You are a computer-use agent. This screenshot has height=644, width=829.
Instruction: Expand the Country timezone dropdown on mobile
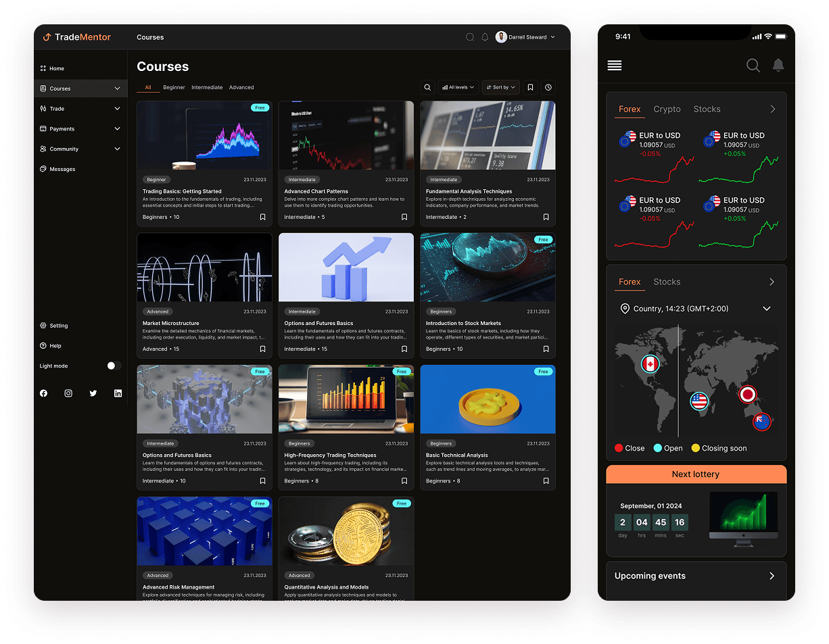pyautogui.click(x=767, y=308)
